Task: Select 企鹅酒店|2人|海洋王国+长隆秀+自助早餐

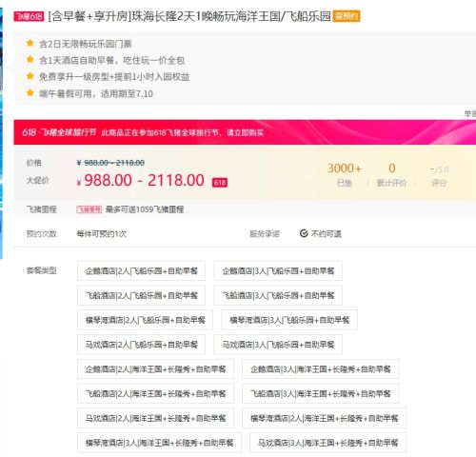Action: (155, 369)
